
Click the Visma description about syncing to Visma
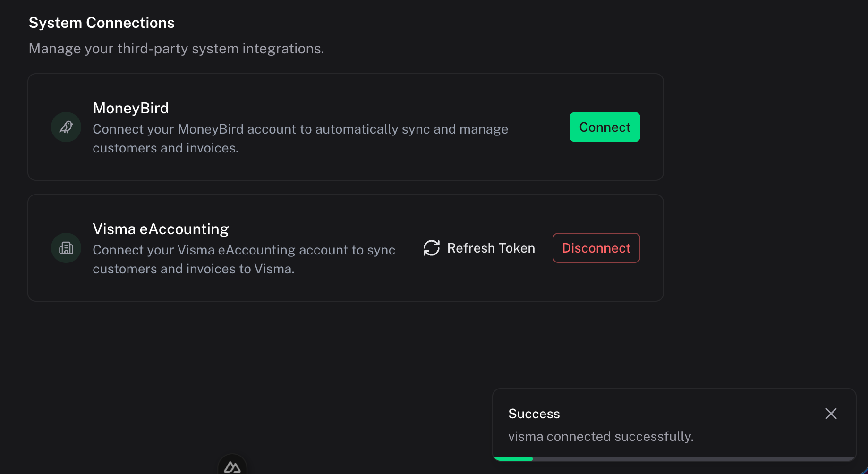tap(244, 259)
